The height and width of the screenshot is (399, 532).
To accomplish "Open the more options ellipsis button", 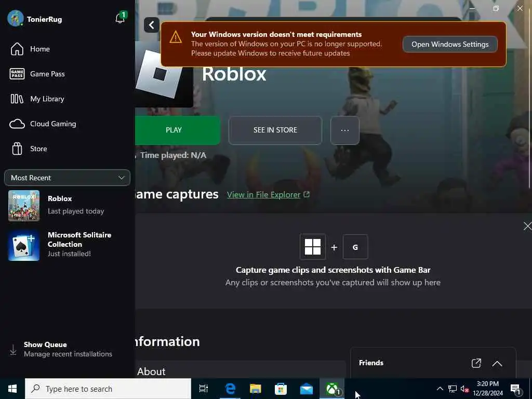I will pyautogui.click(x=345, y=130).
